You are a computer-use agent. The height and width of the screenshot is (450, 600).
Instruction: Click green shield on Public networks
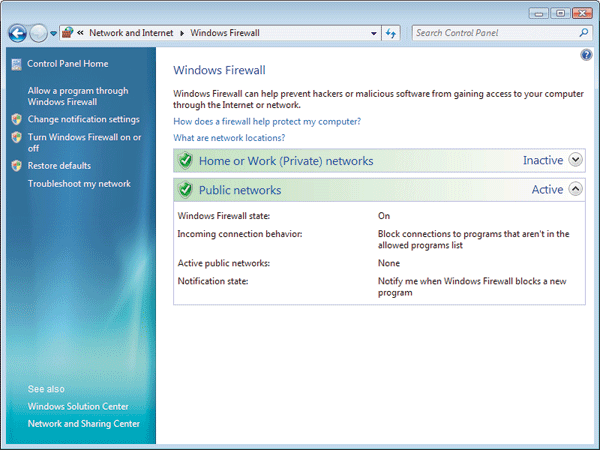[186, 190]
